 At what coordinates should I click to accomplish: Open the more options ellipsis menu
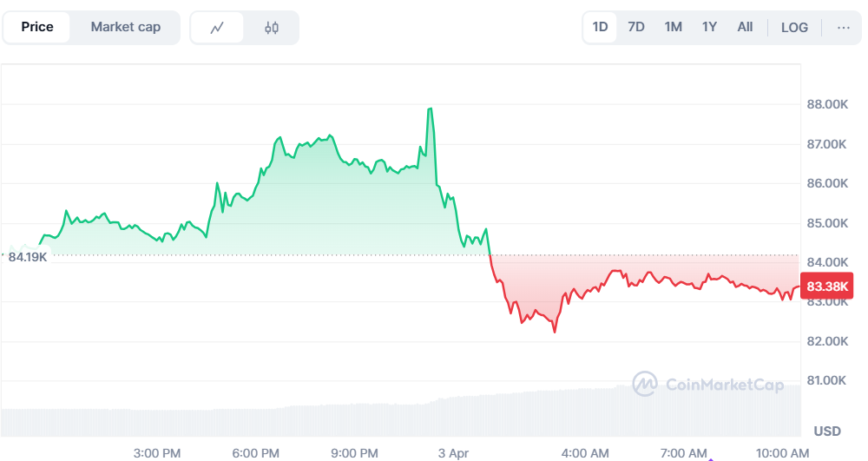[843, 27]
